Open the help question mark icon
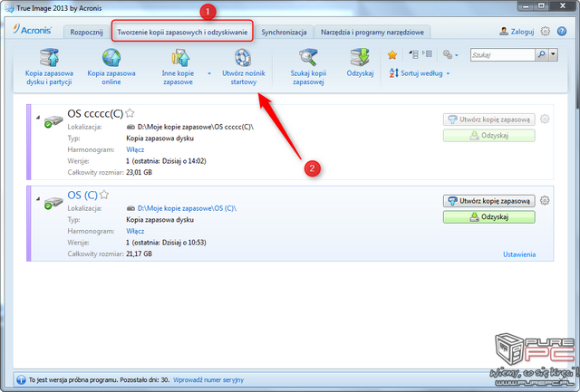Viewport: 580px width, 392px height. pos(562,32)
